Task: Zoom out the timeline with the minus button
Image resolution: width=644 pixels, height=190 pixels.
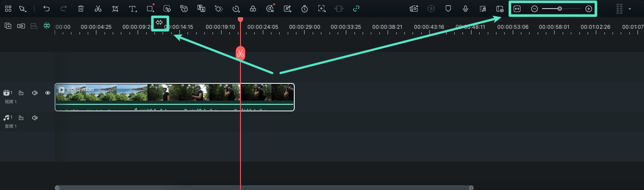Action: click(534, 9)
